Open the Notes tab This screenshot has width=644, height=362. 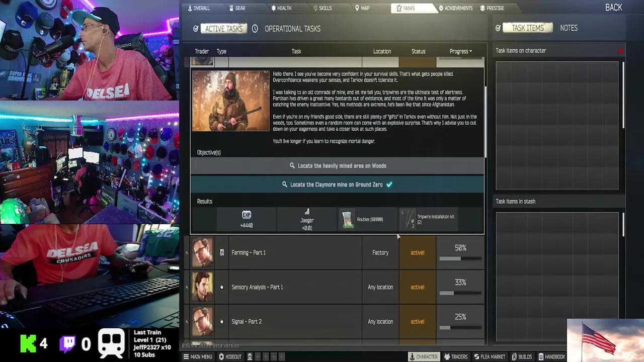click(569, 28)
